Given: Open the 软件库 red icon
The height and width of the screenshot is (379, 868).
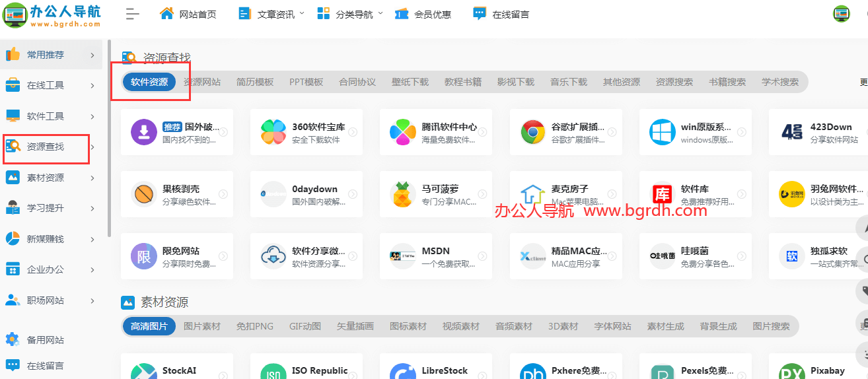Looking at the screenshot, I should pyautogui.click(x=662, y=194).
